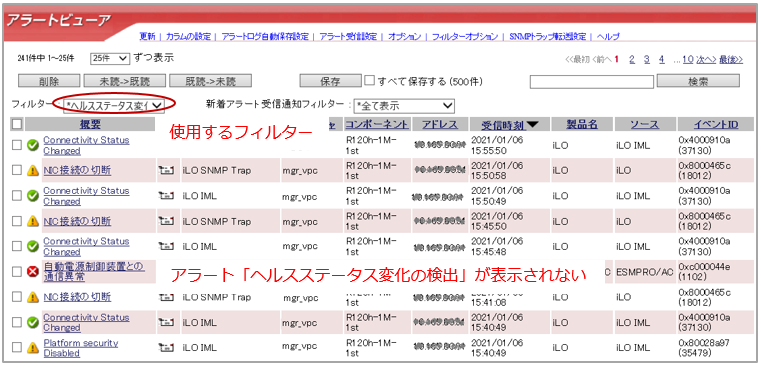Sort by ソース column header
This screenshot has height=368, width=761.
pyautogui.click(x=645, y=124)
